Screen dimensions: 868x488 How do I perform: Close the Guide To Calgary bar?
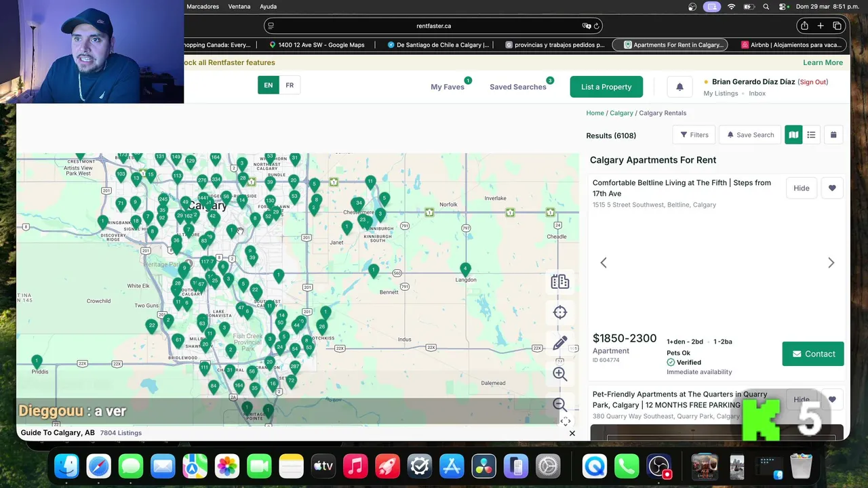pyautogui.click(x=572, y=433)
